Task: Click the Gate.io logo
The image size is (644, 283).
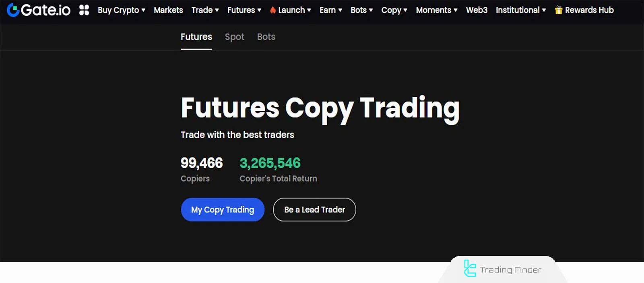Action: (38, 9)
